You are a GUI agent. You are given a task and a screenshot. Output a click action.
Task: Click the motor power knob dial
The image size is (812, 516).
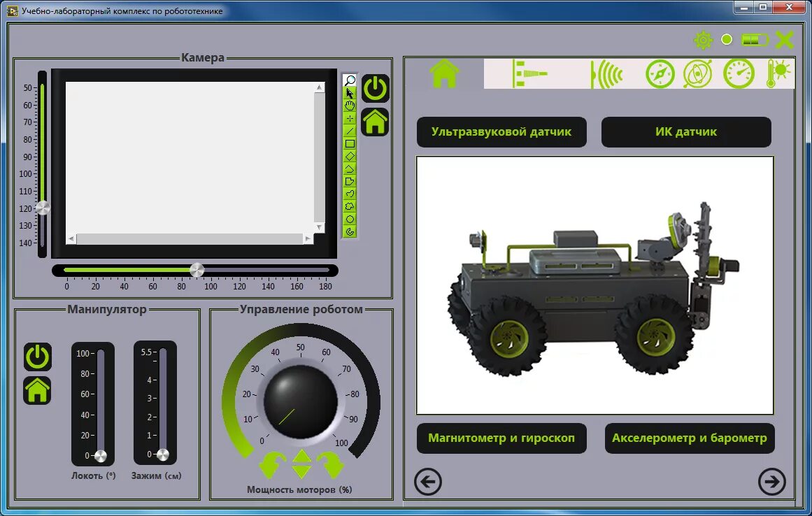(x=300, y=401)
